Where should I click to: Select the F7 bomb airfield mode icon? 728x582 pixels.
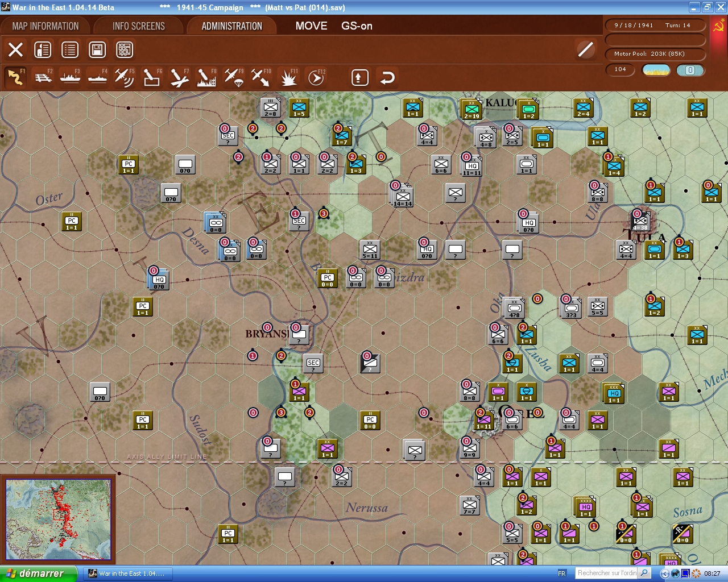(179, 77)
